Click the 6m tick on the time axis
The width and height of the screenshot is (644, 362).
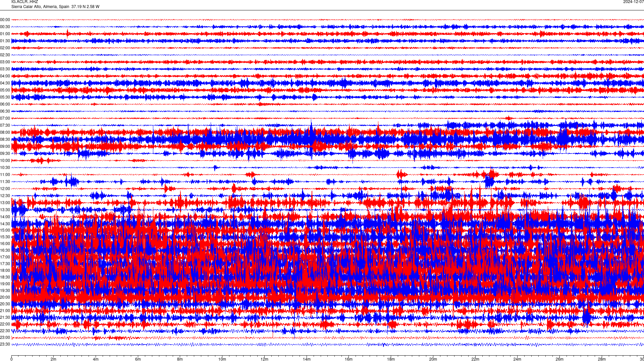coord(138,359)
